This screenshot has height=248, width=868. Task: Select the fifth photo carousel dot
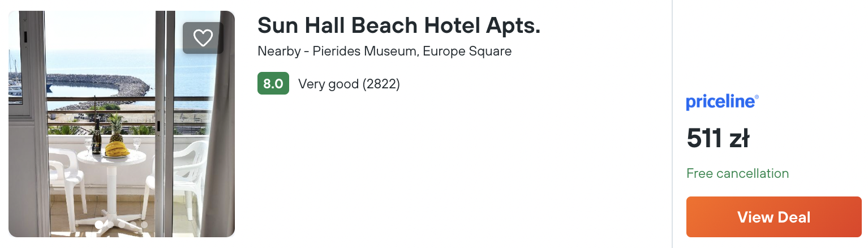click(144, 225)
